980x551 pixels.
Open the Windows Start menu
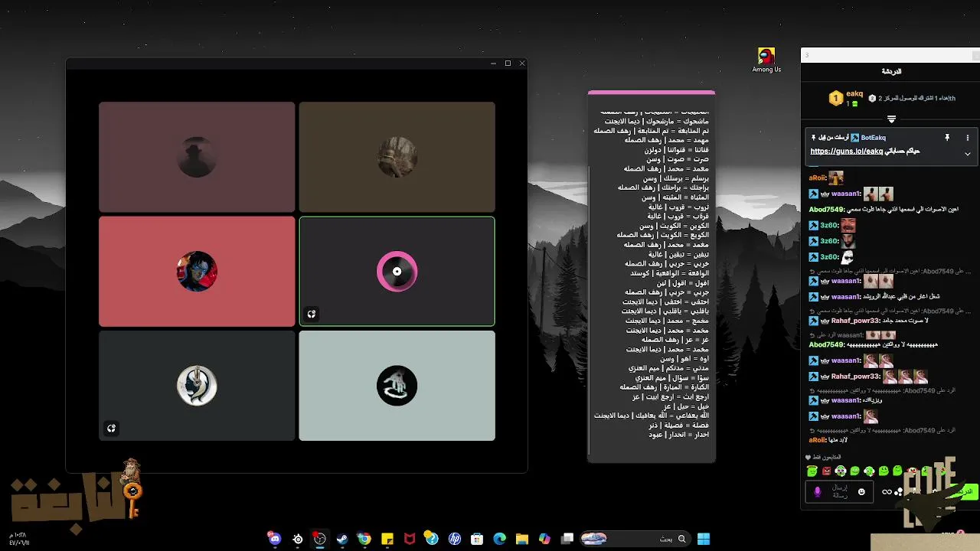(x=704, y=539)
